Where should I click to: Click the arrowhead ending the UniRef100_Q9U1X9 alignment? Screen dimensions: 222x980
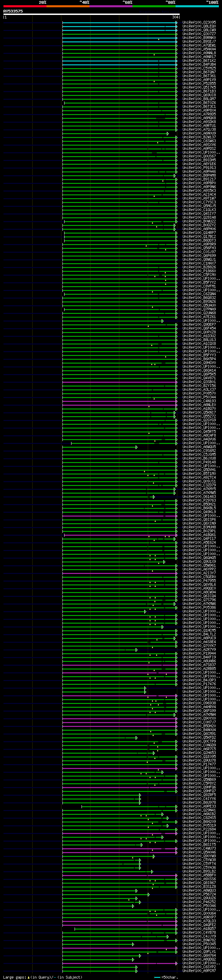(x=164, y=562)
